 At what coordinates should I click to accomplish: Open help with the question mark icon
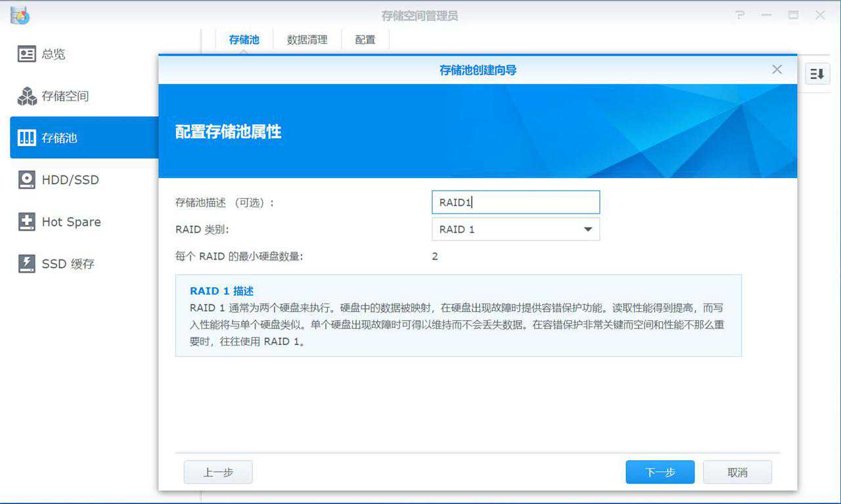pyautogui.click(x=740, y=15)
